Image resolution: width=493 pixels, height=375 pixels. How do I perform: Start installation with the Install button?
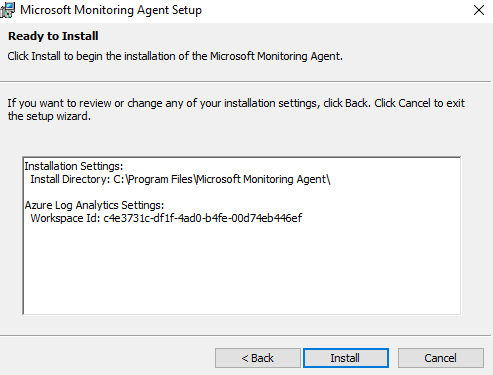[x=346, y=358]
